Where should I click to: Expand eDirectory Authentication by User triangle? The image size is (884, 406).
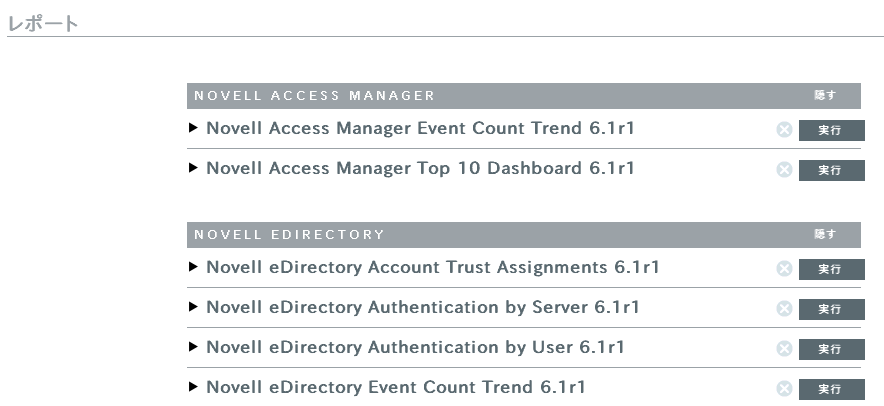pos(193,348)
